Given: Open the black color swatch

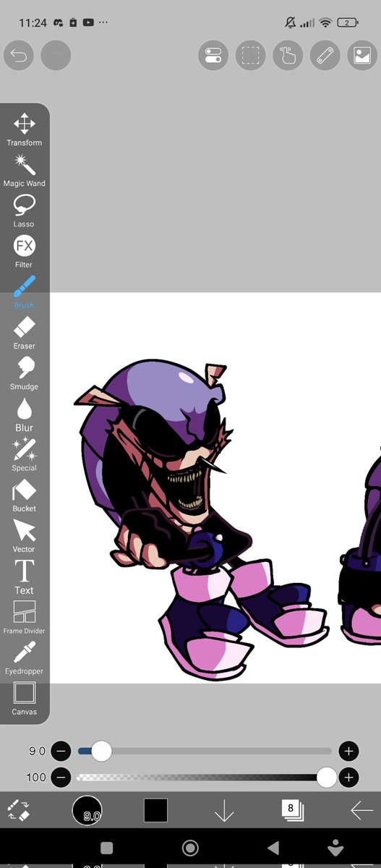Looking at the screenshot, I should [x=155, y=810].
